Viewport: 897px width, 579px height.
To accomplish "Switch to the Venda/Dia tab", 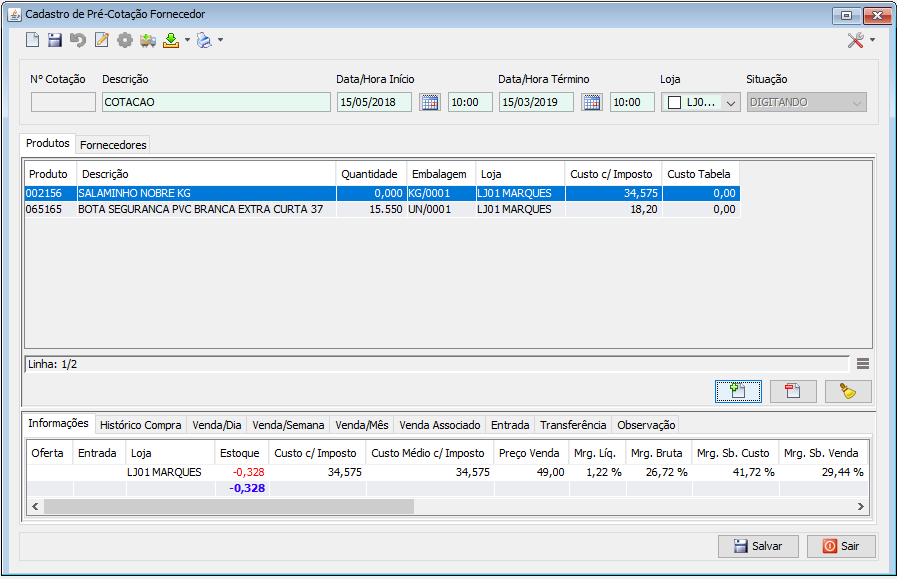I will click(217, 425).
